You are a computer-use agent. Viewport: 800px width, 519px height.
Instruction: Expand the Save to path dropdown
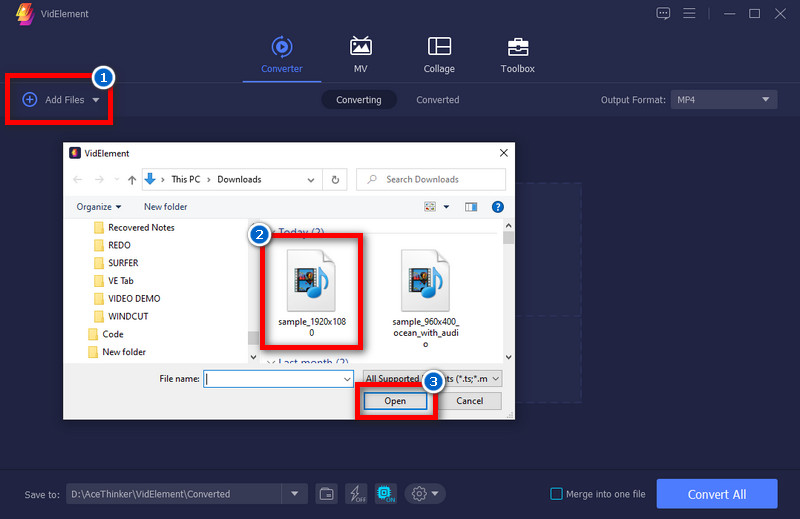[x=294, y=494]
